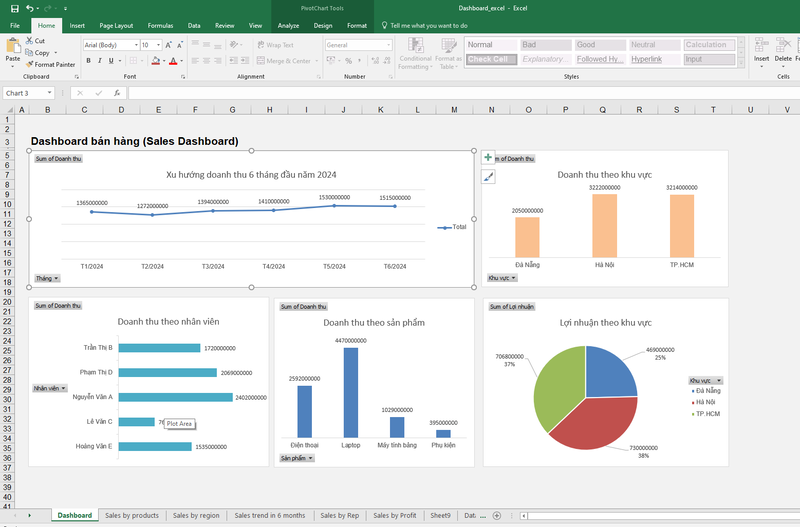800x527 pixels.
Task: Toggle bold formatting
Action: point(88,61)
